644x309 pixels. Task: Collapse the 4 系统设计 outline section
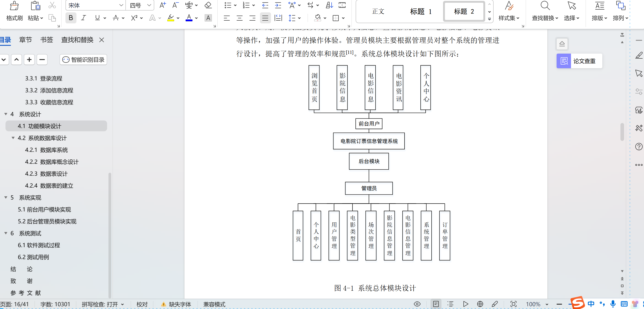coord(5,114)
